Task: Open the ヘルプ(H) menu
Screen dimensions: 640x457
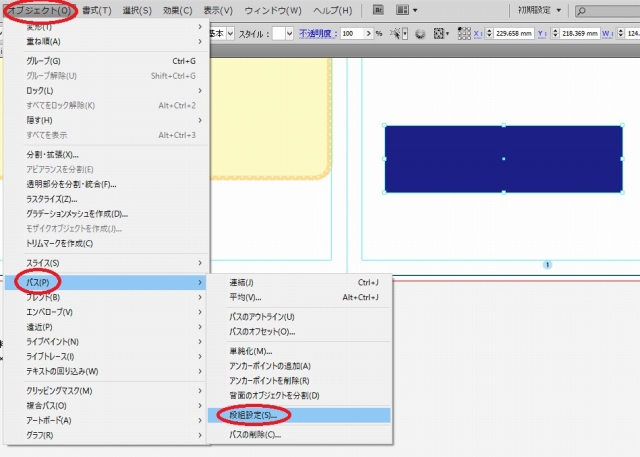Action: [x=333, y=10]
